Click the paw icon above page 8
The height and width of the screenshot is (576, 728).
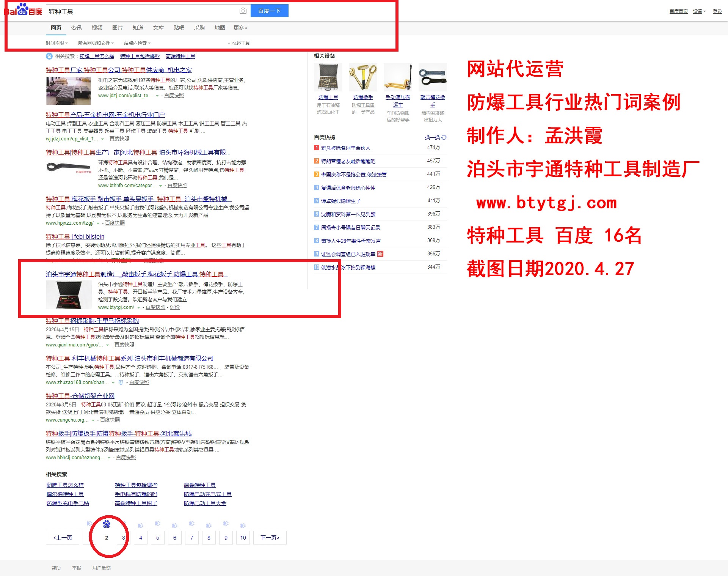coord(209,526)
